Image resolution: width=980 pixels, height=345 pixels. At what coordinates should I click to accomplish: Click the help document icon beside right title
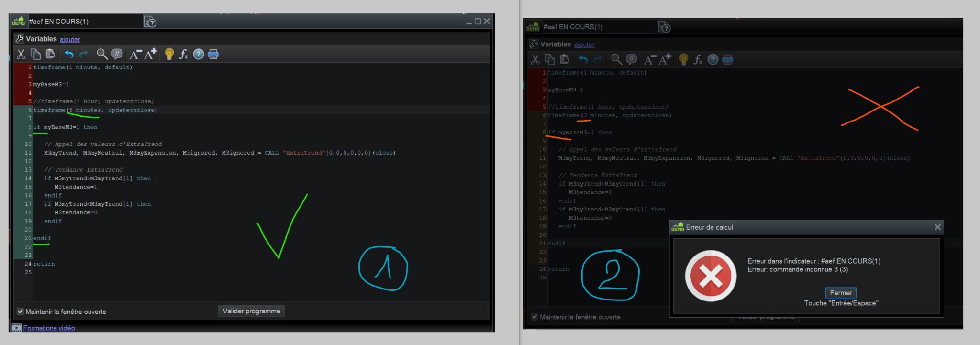pos(665,27)
